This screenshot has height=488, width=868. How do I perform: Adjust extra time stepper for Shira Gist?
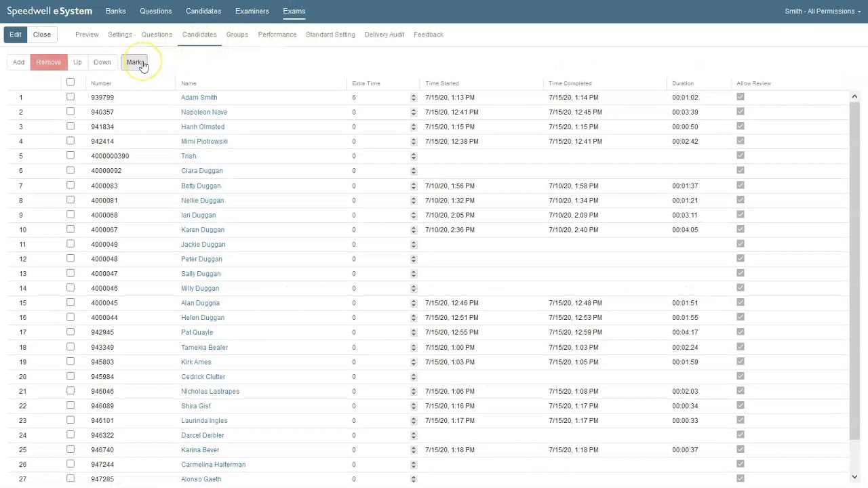click(413, 406)
